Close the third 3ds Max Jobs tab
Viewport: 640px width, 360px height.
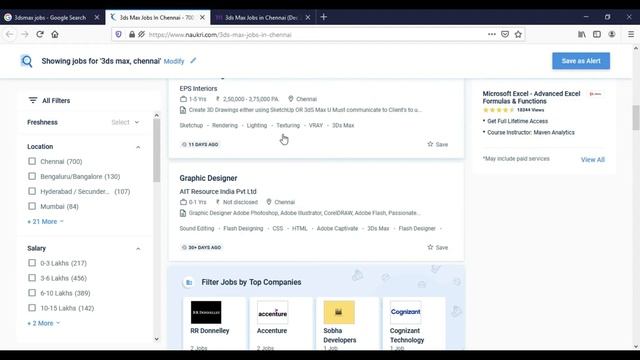pos(308,17)
